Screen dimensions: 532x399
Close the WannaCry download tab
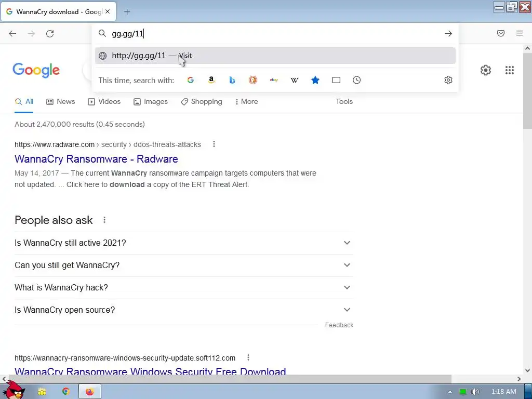point(108,11)
